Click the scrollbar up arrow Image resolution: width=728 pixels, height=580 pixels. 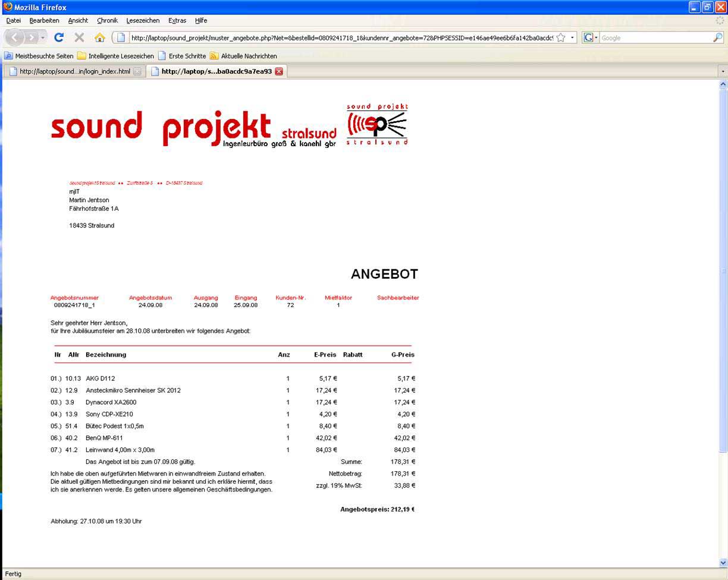coord(723,84)
